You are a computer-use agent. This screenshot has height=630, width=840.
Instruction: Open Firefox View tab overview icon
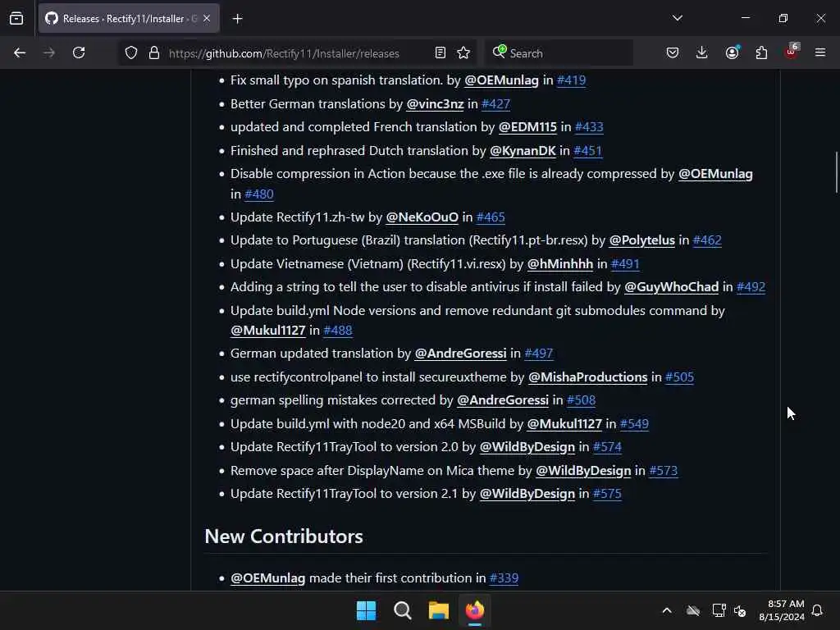tap(16, 19)
